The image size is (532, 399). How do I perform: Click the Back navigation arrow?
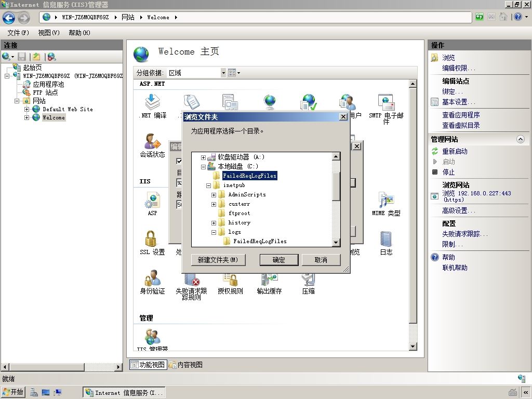9,18
